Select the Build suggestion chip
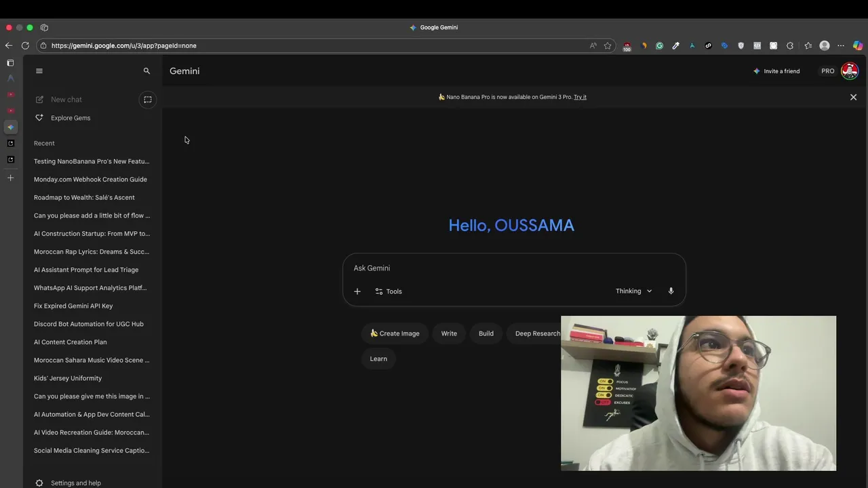868x488 pixels. [x=486, y=333]
